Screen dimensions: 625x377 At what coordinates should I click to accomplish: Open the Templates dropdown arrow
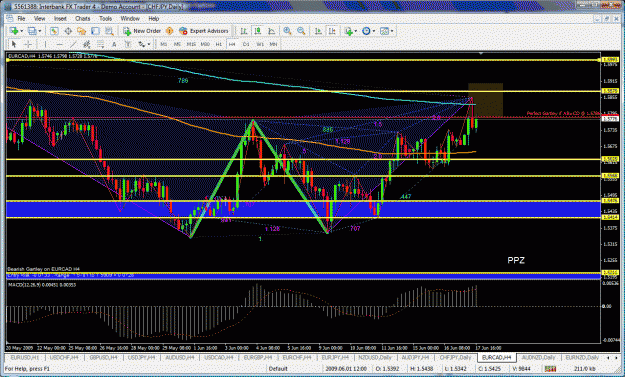(x=392, y=31)
